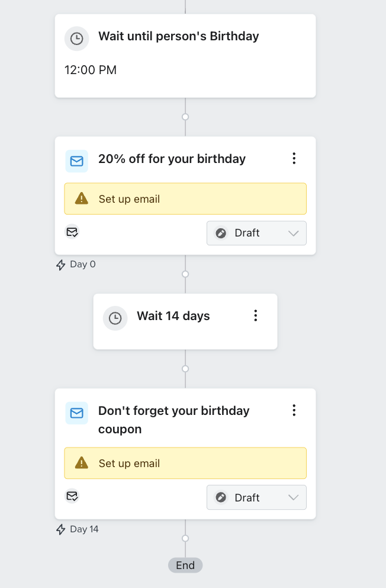Click the clock icon on Wait 14 days
The width and height of the screenshot is (386, 588).
(x=115, y=318)
